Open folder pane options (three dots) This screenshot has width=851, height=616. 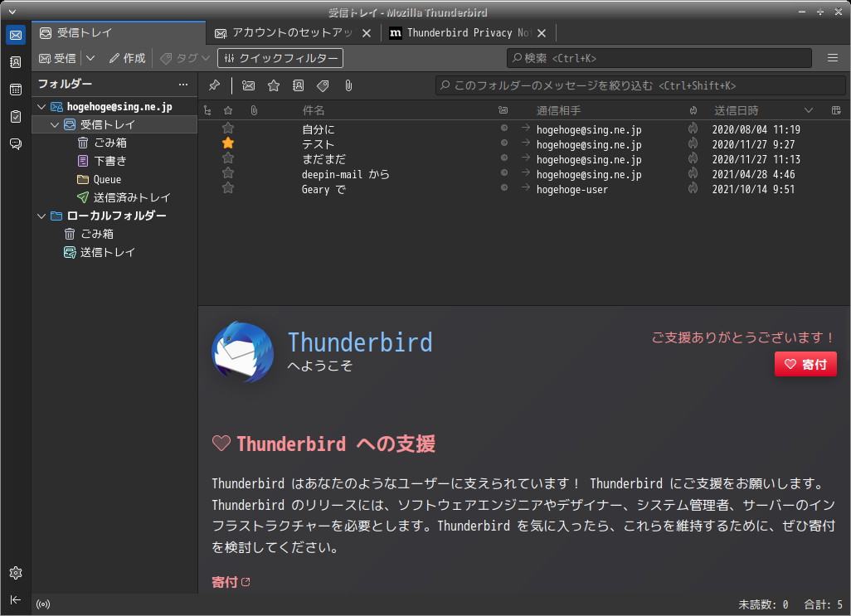[183, 84]
